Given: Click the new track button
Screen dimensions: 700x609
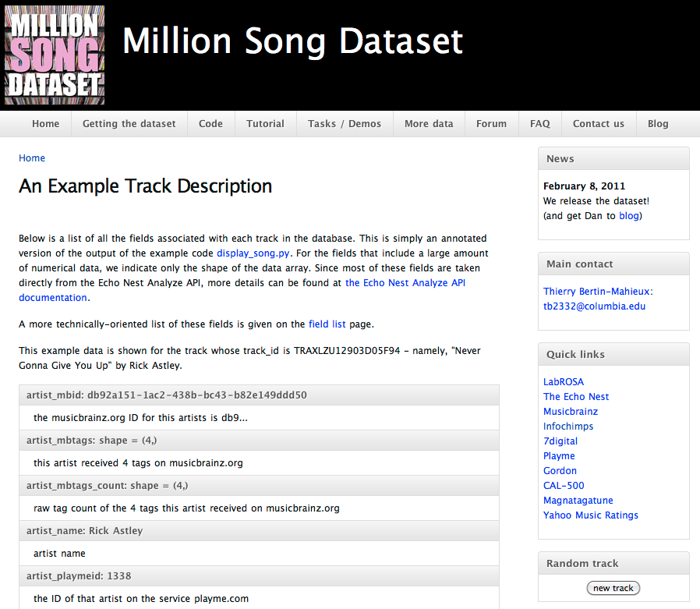Looking at the screenshot, I should 613,588.
